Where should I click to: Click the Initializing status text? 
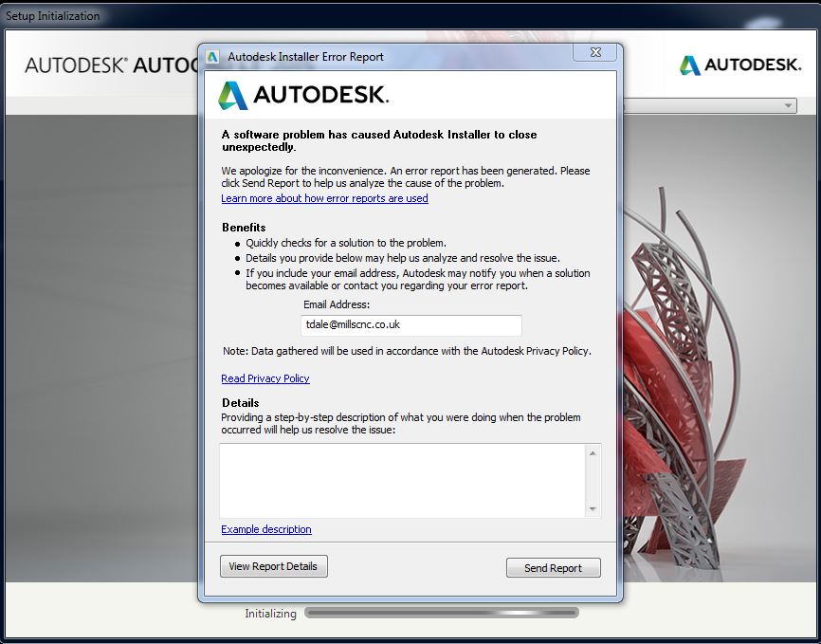coord(270,613)
